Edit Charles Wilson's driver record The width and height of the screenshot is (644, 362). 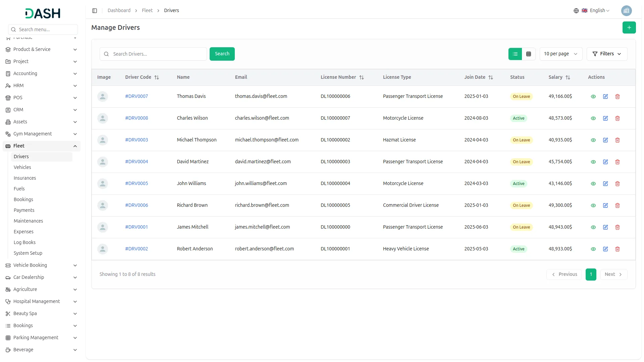tap(605, 118)
